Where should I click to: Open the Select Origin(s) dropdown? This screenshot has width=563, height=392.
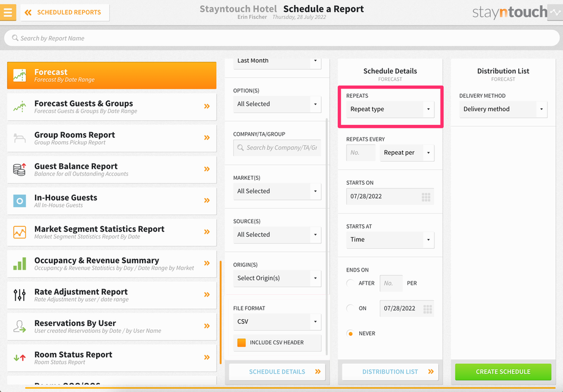pyautogui.click(x=277, y=278)
